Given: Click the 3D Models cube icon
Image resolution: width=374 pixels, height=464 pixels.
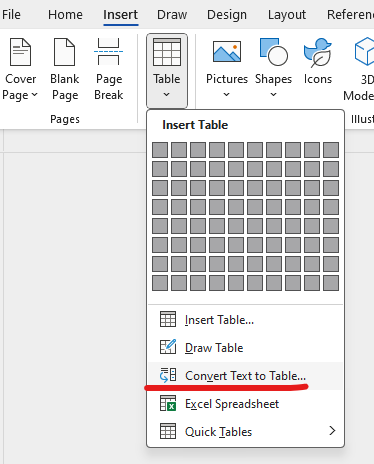Looking at the screenshot, I should (364, 51).
